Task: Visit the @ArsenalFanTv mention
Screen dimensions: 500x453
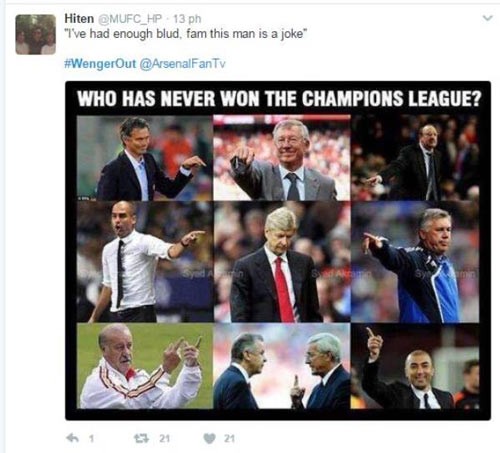Action: coord(182,63)
